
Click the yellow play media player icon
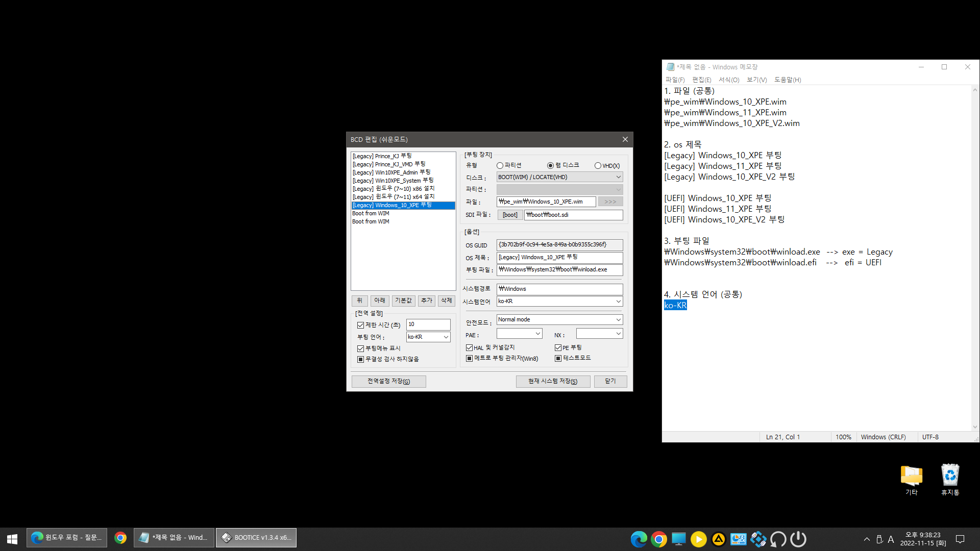[x=699, y=539]
